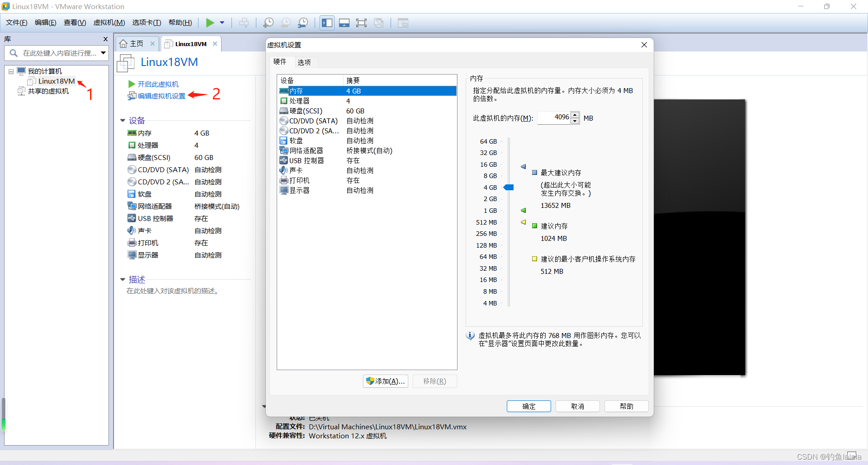Screen dimensions: 868x465
Task: Collapse the 描述 section
Action: 123,279
